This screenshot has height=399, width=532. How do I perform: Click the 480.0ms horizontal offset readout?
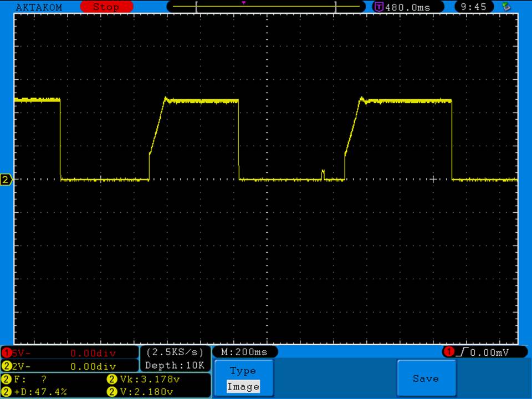[407, 7]
